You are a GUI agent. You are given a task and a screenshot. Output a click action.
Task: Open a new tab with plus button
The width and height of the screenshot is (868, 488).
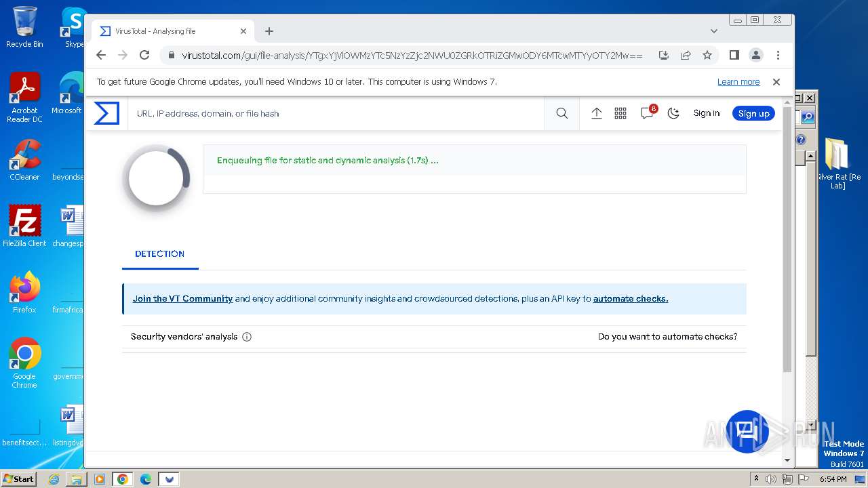click(x=269, y=31)
